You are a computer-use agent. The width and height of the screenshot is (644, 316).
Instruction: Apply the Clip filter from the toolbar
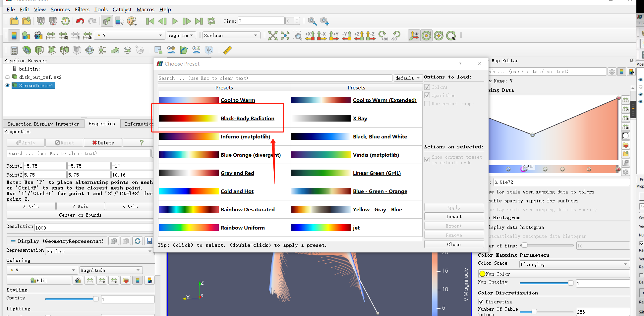[x=39, y=50]
